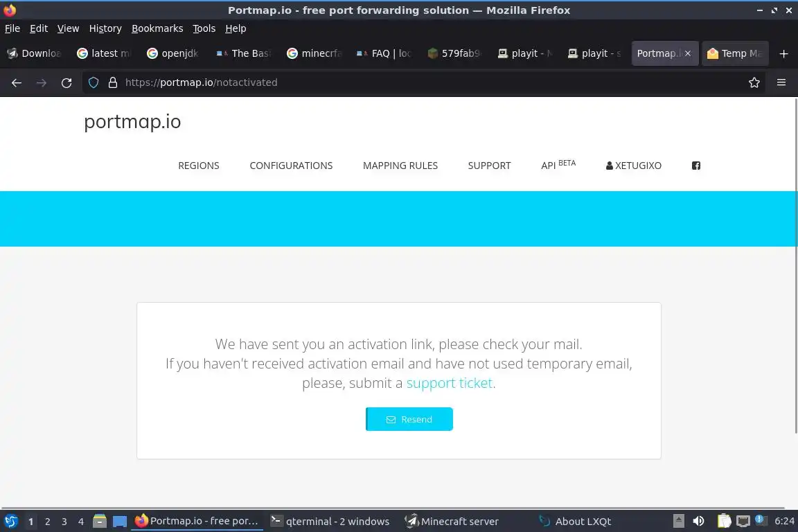
Task: Open the API BETA page
Action: pos(558,165)
